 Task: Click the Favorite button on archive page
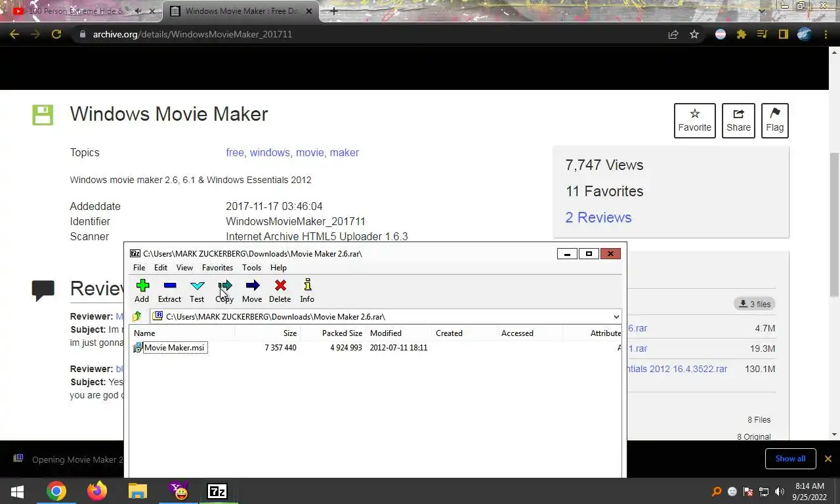pos(694,121)
